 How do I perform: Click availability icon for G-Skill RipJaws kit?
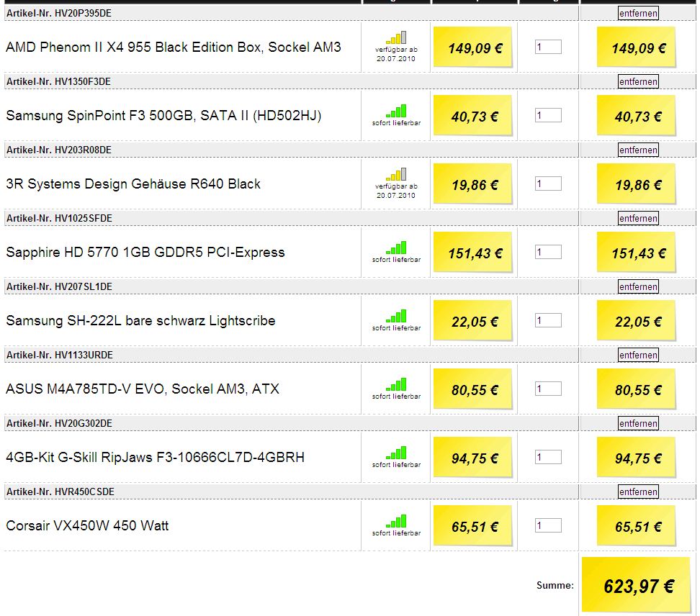(x=396, y=453)
